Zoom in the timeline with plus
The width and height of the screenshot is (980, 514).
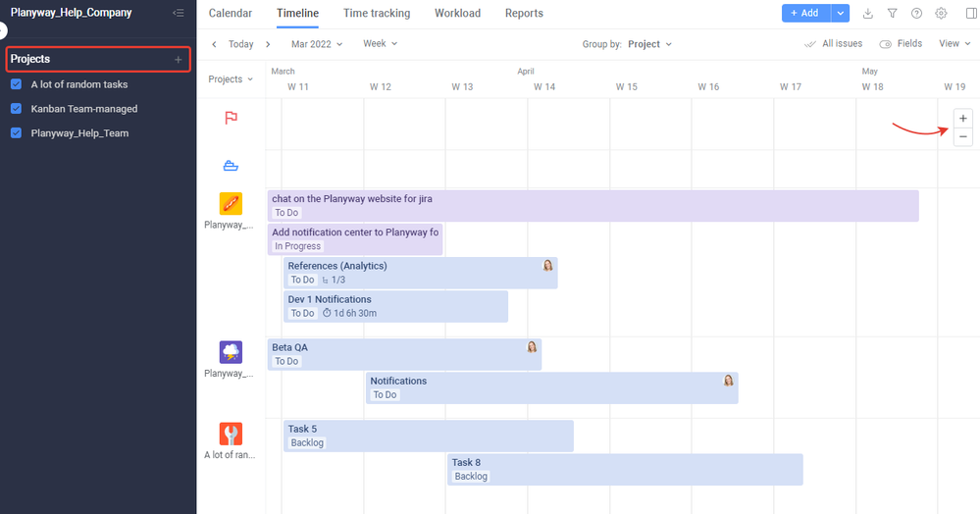[963, 118]
